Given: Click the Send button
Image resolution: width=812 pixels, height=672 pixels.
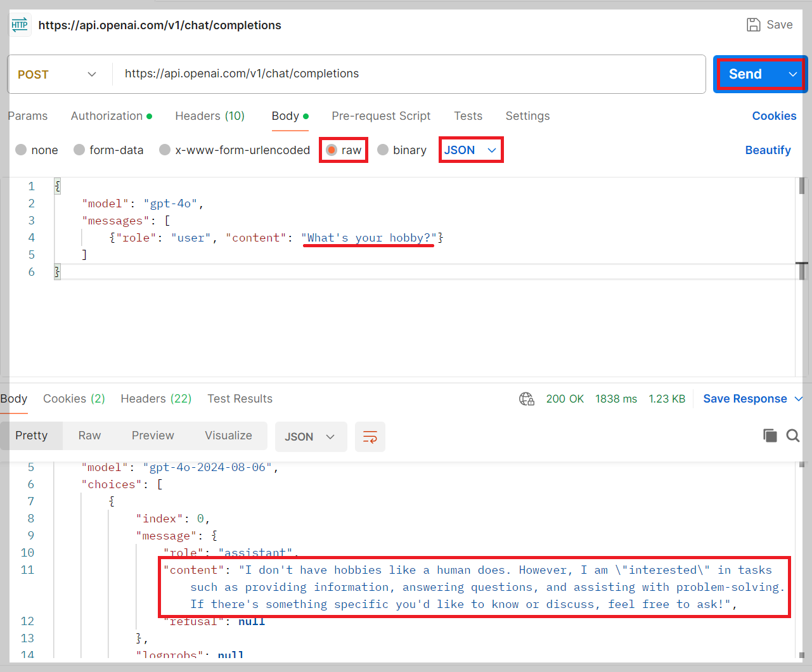Looking at the screenshot, I should pyautogui.click(x=745, y=74).
